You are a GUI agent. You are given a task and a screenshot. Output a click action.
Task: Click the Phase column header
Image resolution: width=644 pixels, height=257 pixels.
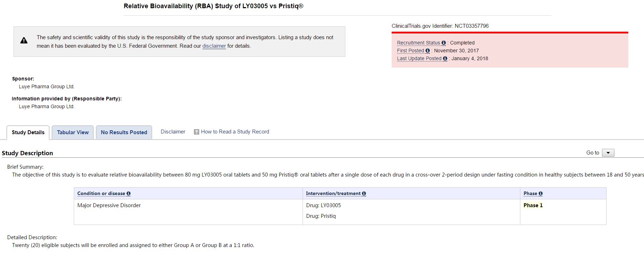(530, 194)
